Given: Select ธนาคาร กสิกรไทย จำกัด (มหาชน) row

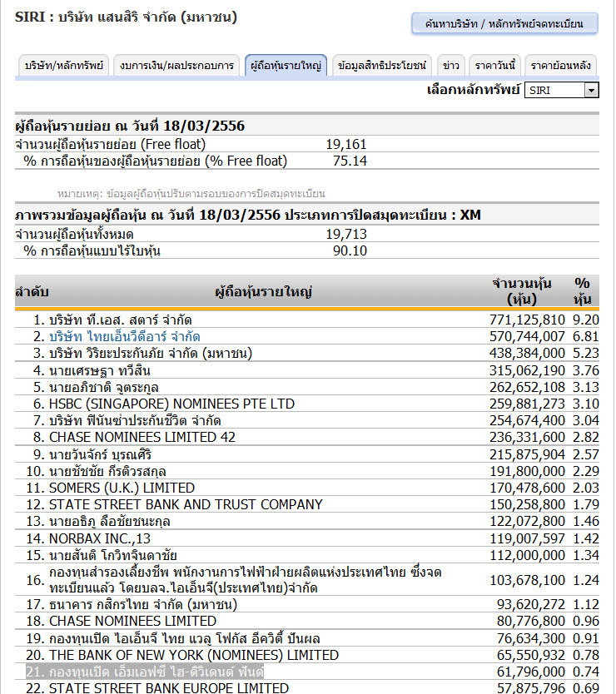Looking at the screenshot, I should [307, 605].
